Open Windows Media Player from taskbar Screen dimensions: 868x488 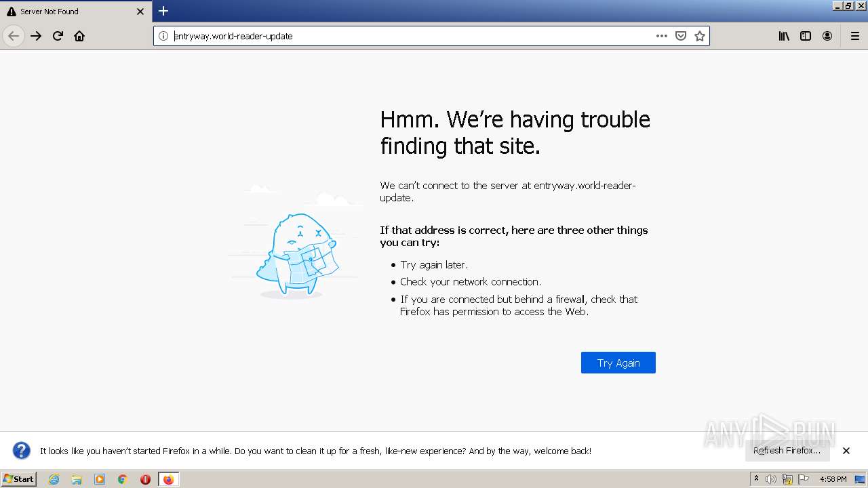click(x=100, y=479)
